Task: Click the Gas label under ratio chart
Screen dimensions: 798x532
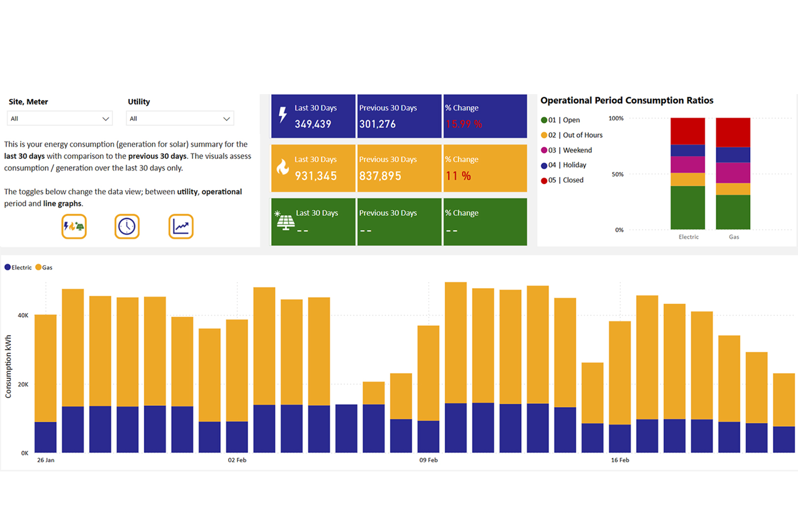Action: [x=734, y=237]
